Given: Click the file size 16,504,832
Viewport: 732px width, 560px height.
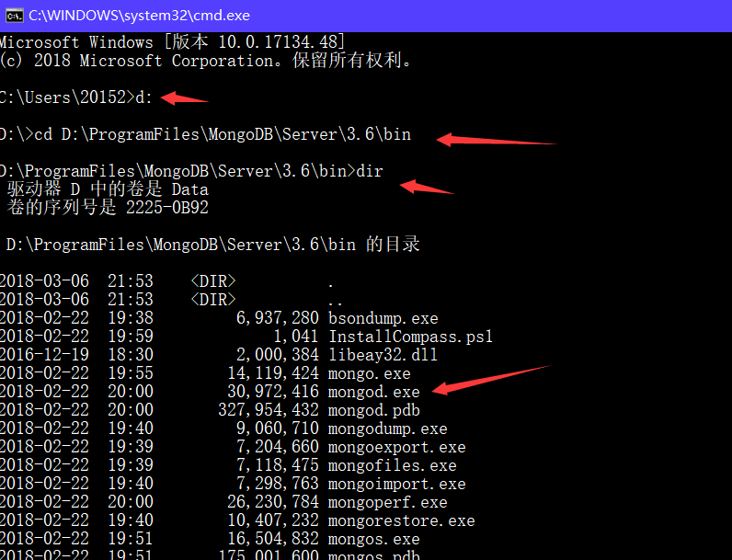Looking at the screenshot, I should pyautogui.click(x=273, y=539).
